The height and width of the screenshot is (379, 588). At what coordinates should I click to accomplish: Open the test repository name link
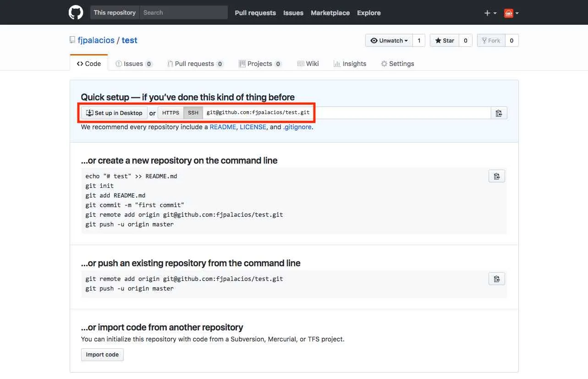tap(130, 40)
